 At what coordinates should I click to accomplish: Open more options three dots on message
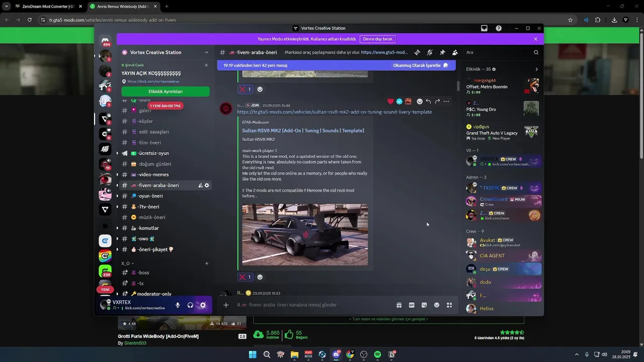tap(446, 102)
